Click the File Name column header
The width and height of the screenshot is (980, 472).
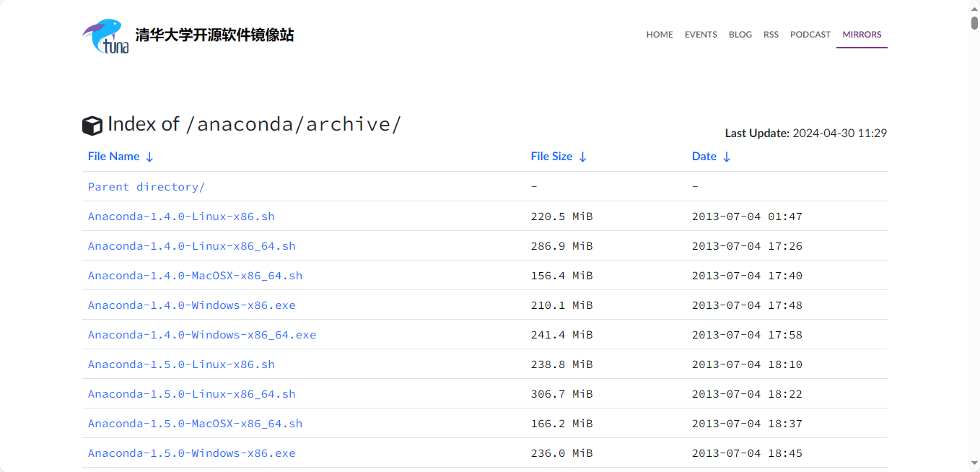[x=114, y=157]
